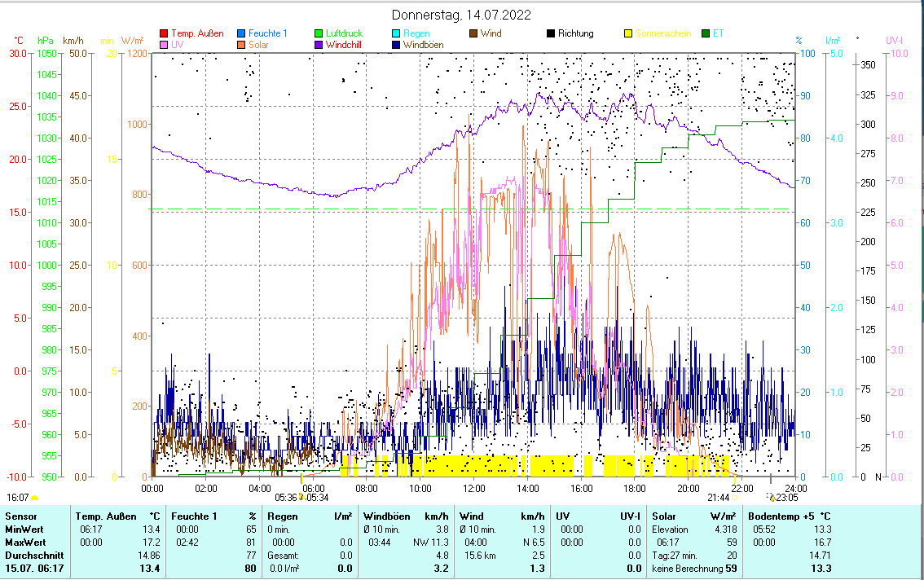Click the black Richtung legend square
The image size is (924, 580).
click(551, 34)
